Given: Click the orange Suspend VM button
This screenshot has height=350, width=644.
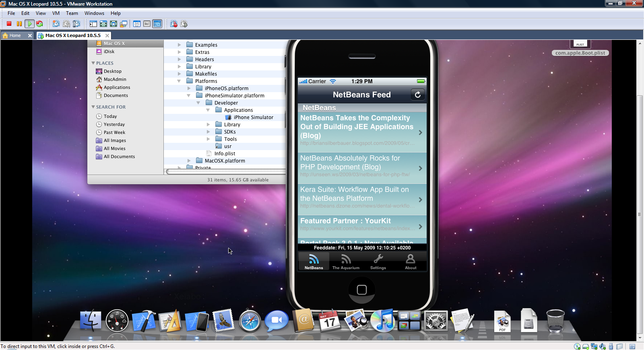Looking at the screenshot, I should pyautogui.click(x=19, y=24).
